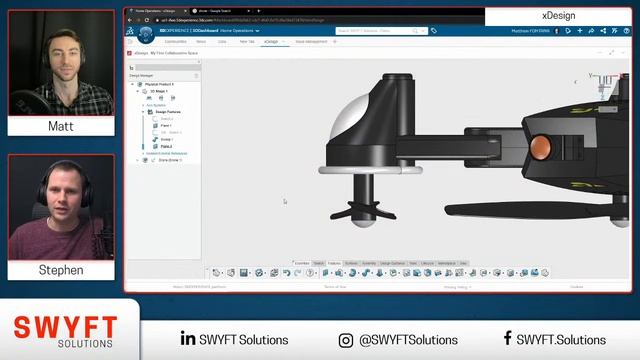Switch to the Communities dashboard tab
The image size is (640, 360).
176,42
